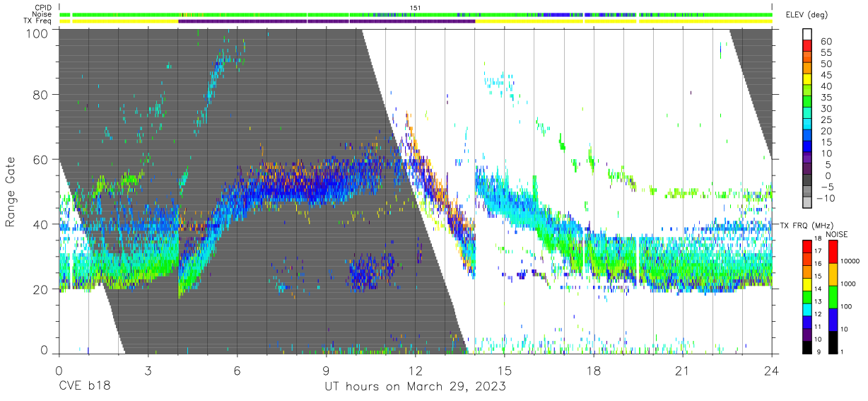Click the '24' tick on the UT hours axis
Image resolution: width=868 pixels, height=401 pixels.
771,370
